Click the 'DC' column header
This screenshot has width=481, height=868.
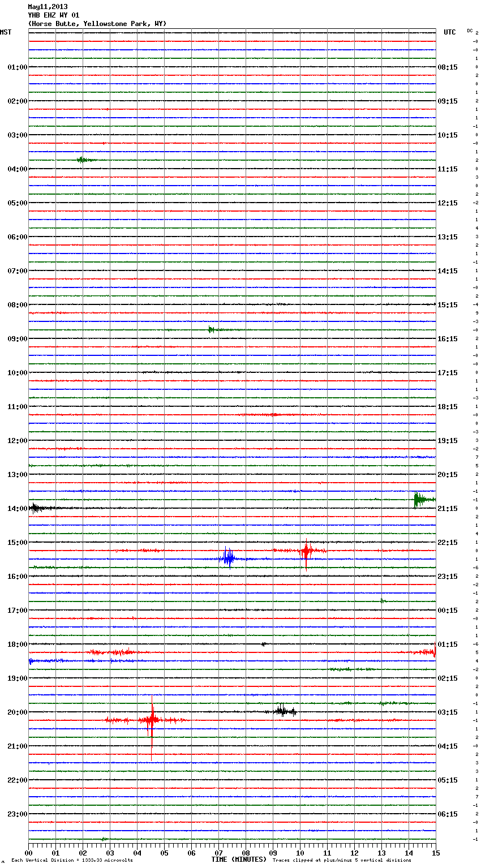470,30
